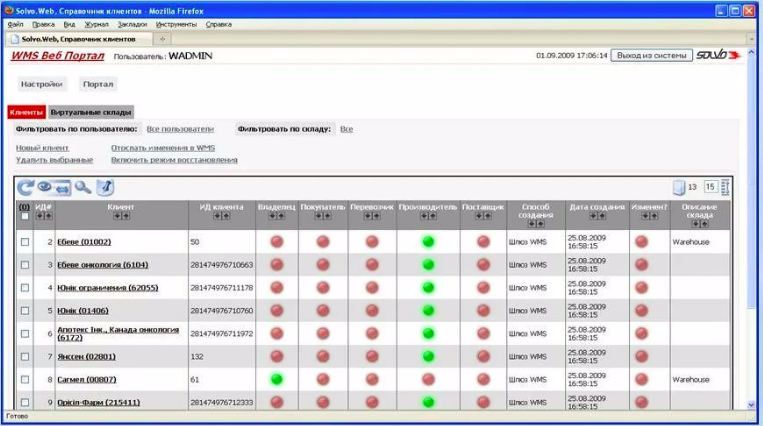Click the blue refresh arrow in table toolbar
The image size is (763, 426).
[25, 187]
